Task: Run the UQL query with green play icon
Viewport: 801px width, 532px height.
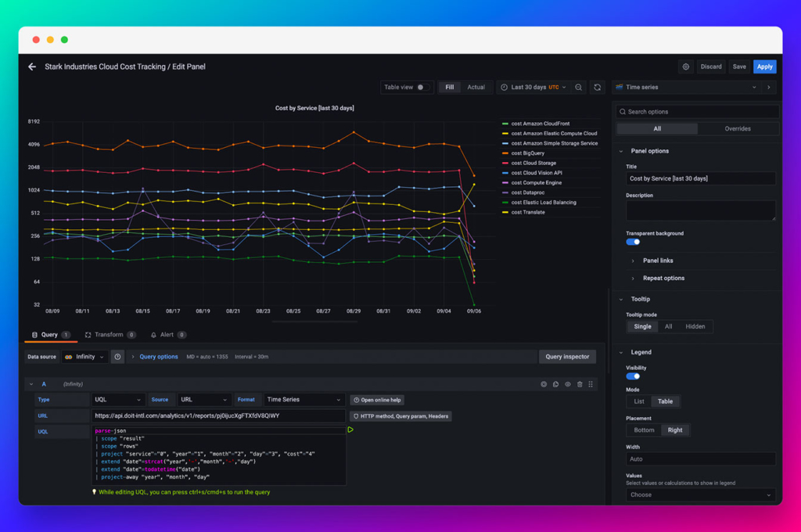Action: click(x=350, y=430)
